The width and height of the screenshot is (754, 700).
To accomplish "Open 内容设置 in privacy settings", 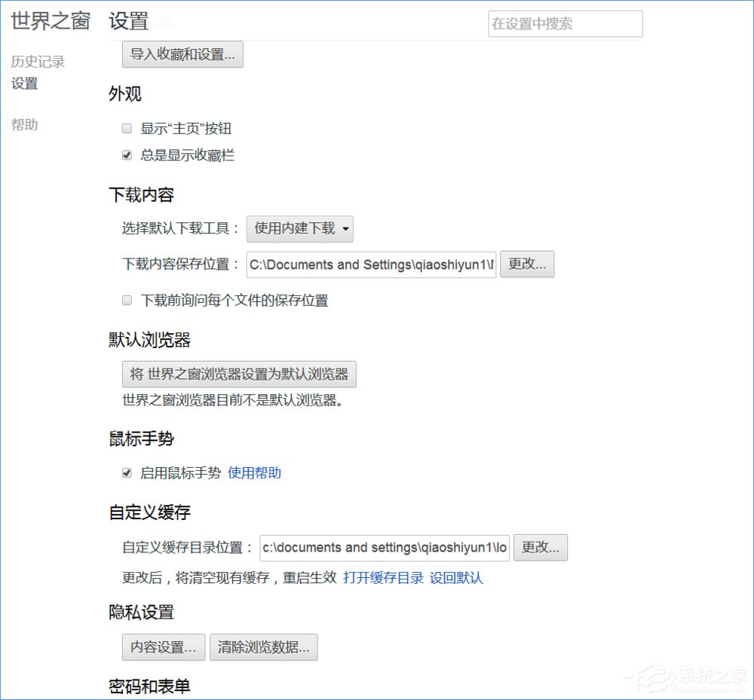I will point(163,647).
